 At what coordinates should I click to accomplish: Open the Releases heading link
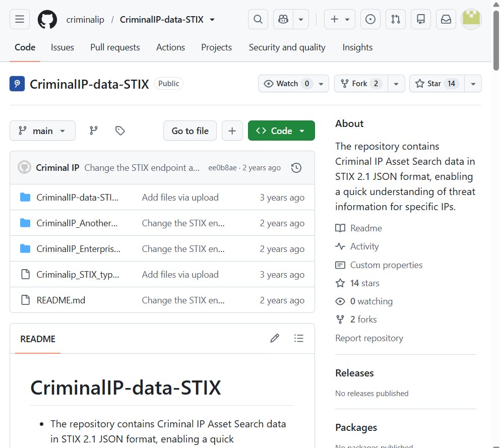(x=354, y=373)
